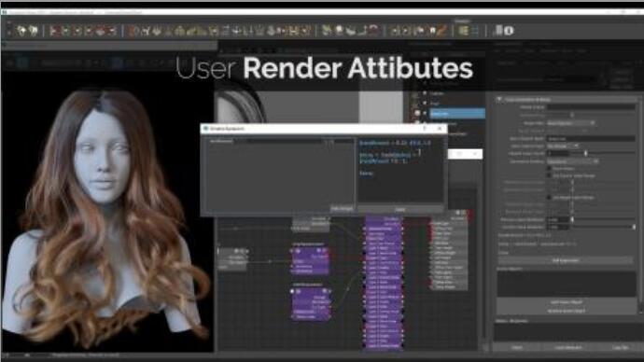Toggle the first checkbox in the attributes panel
Screen dimensions: 644x362
(549, 169)
